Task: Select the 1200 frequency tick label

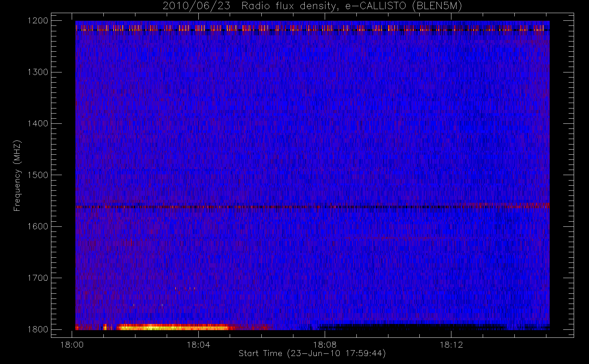Action: tap(38, 21)
